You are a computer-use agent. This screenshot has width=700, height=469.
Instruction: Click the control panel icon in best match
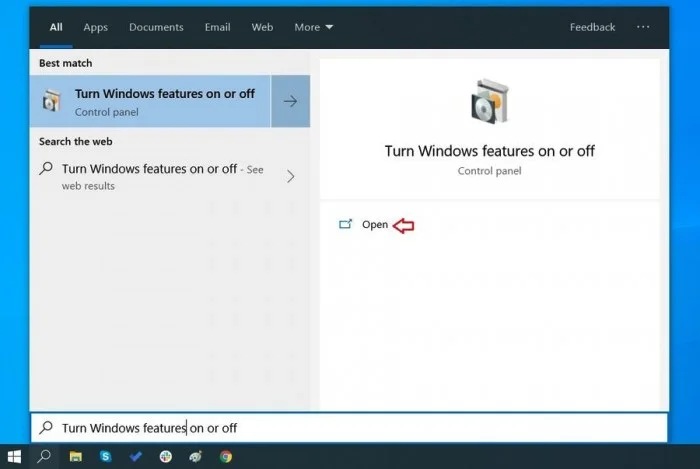coord(51,101)
